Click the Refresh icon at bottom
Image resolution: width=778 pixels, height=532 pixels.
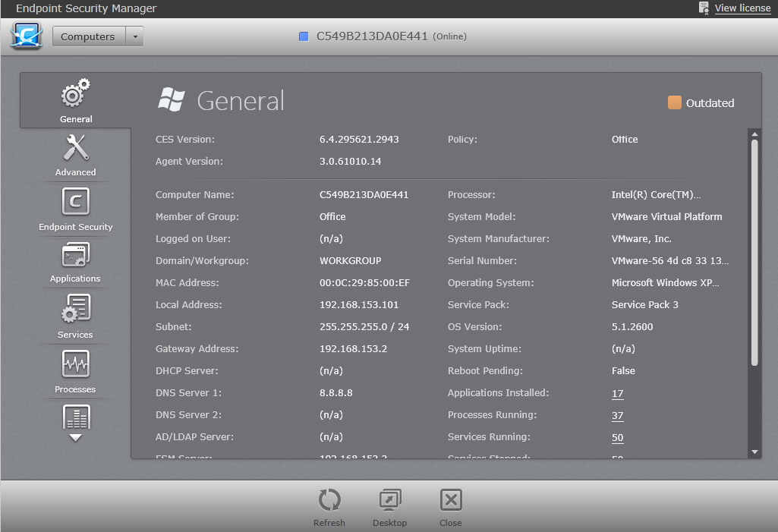tap(329, 501)
